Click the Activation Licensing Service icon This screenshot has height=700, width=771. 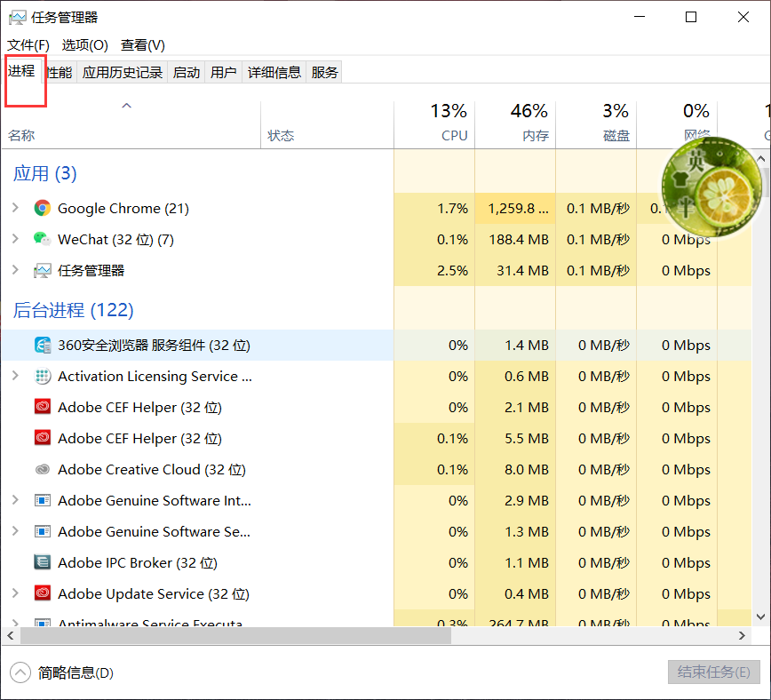click(43, 376)
